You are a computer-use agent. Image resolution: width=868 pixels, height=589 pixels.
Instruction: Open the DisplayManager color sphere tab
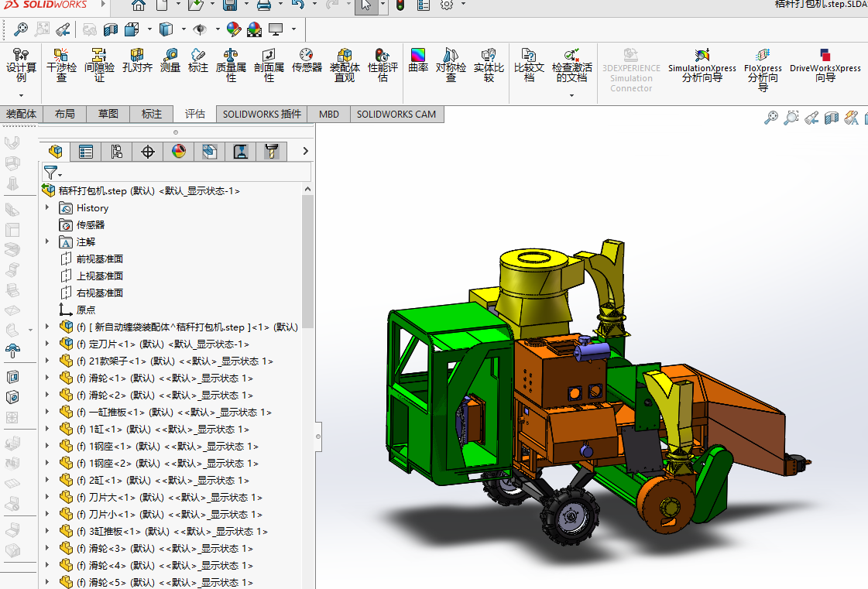coord(178,151)
